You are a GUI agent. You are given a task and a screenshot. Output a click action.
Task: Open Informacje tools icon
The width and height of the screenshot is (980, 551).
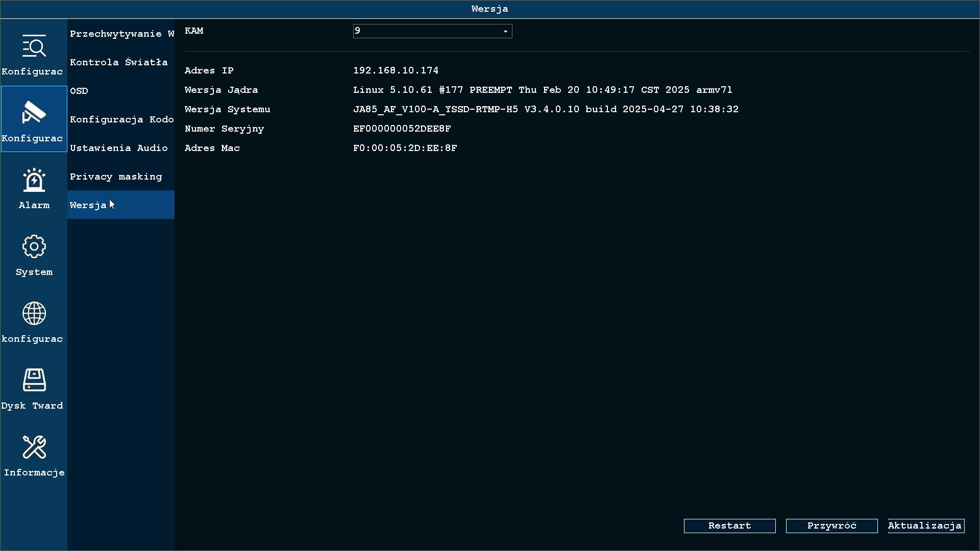34,447
